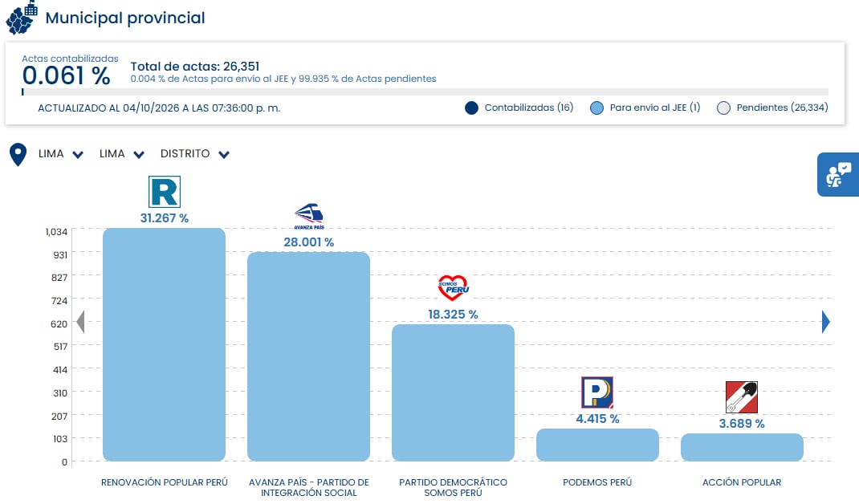Image resolution: width=859 pixels, height=504 pixels.
Task: Click the Acción Popular shovel logo
Action: [742, 397]
